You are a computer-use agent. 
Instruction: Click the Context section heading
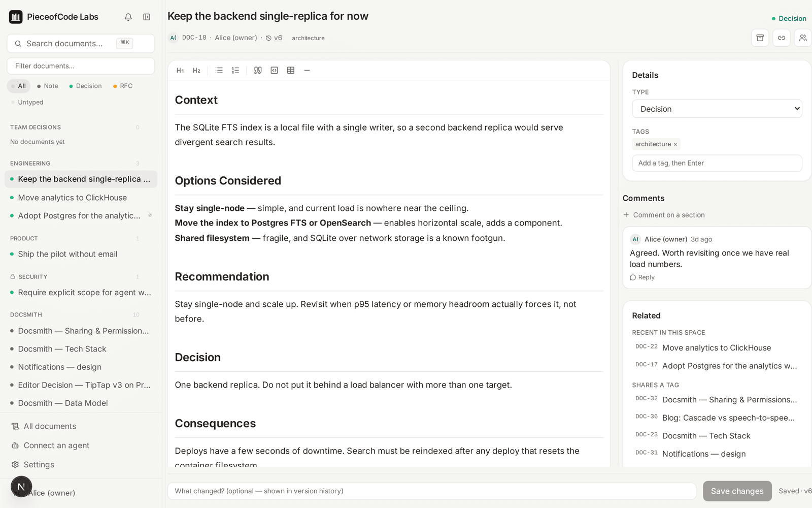pyautogui.click(x=196, y=100)
